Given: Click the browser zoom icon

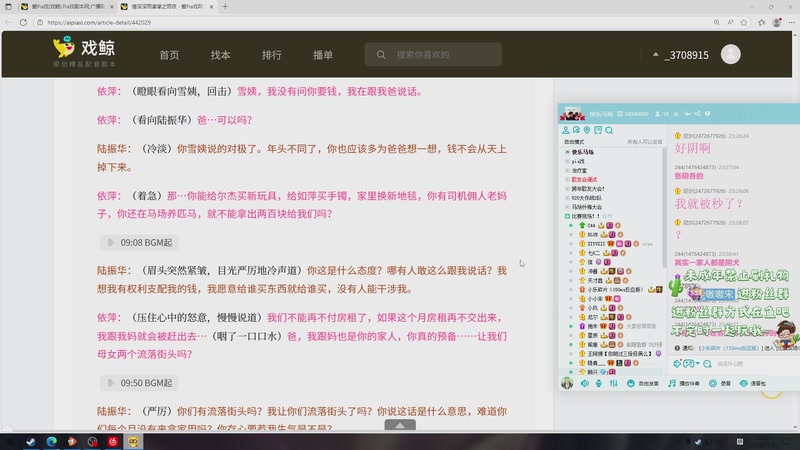Looking at the screenshot, I should [717, 22].
